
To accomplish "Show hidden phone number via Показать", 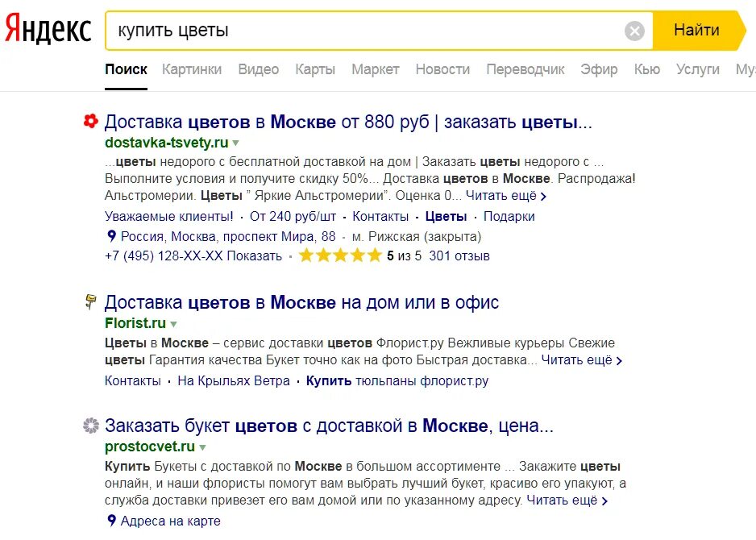I will tap(255, 255).
